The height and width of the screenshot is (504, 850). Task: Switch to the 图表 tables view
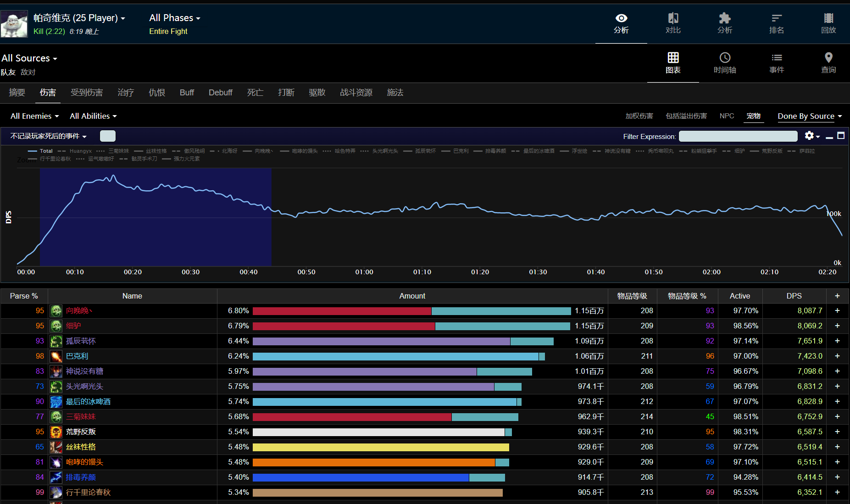tap(673, 63)
